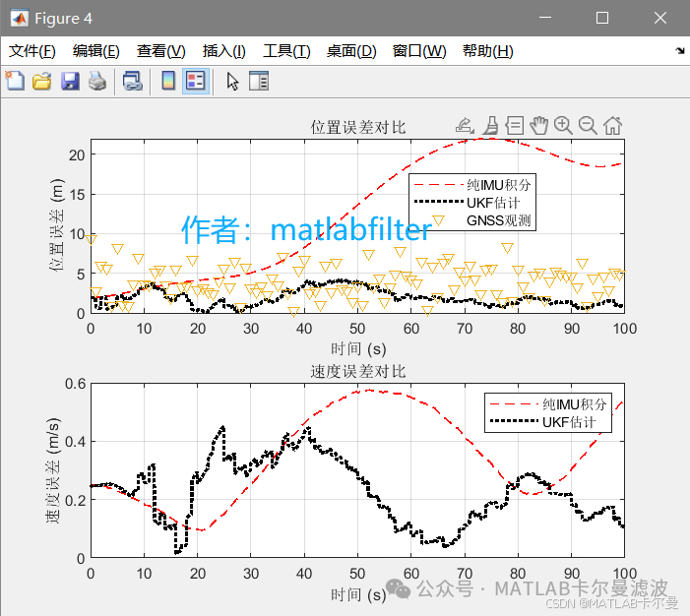The height and width of the screenshot is (616, 690).
Task: Open a file via folder icon
Action: (x=41, y=82)
